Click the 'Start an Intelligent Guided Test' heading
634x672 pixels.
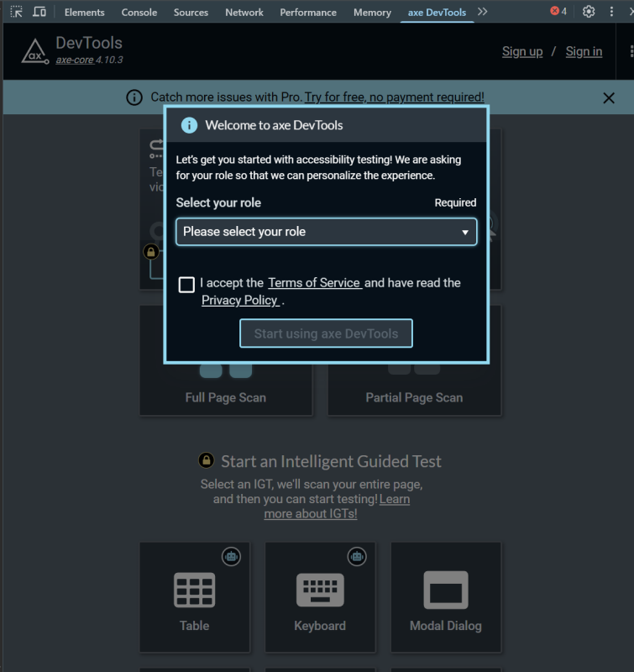[x=331, y=461]
